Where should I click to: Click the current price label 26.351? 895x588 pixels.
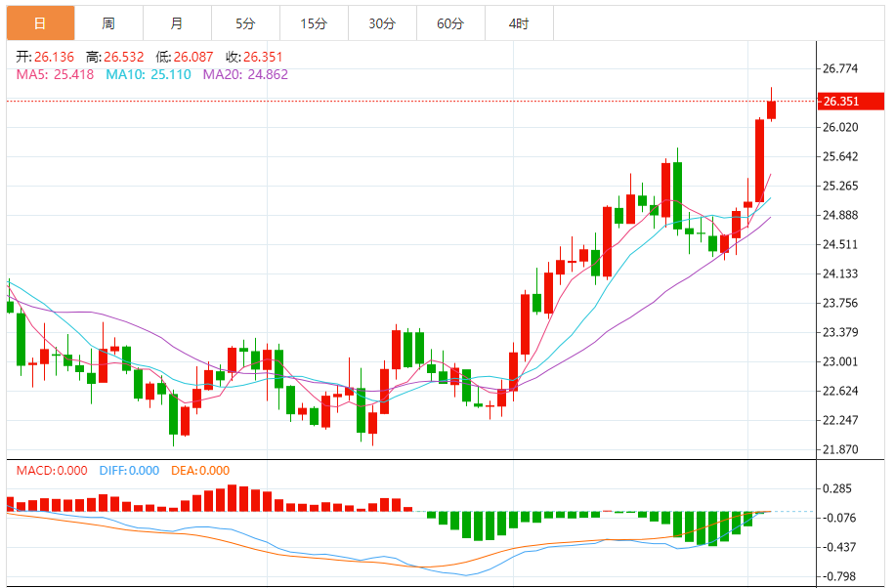[851, 101]
